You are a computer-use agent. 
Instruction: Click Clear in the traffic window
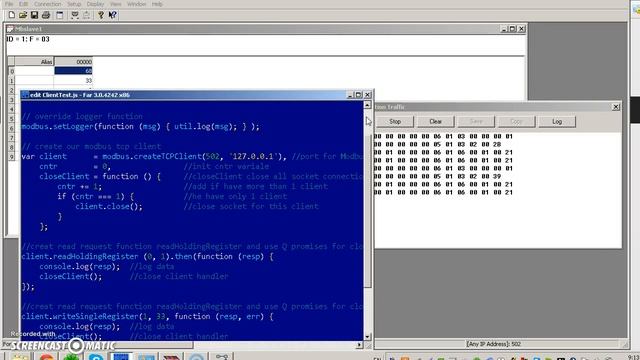coord(436,122)
